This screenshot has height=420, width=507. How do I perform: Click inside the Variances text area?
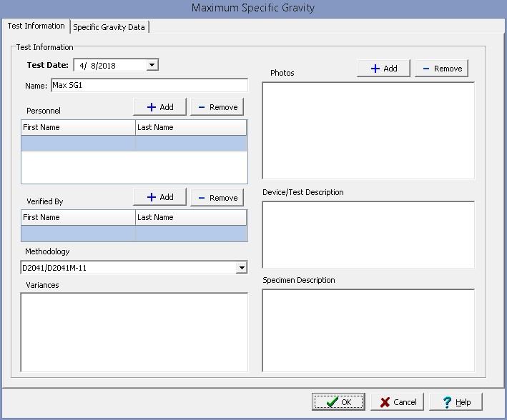tap(134, 332)
